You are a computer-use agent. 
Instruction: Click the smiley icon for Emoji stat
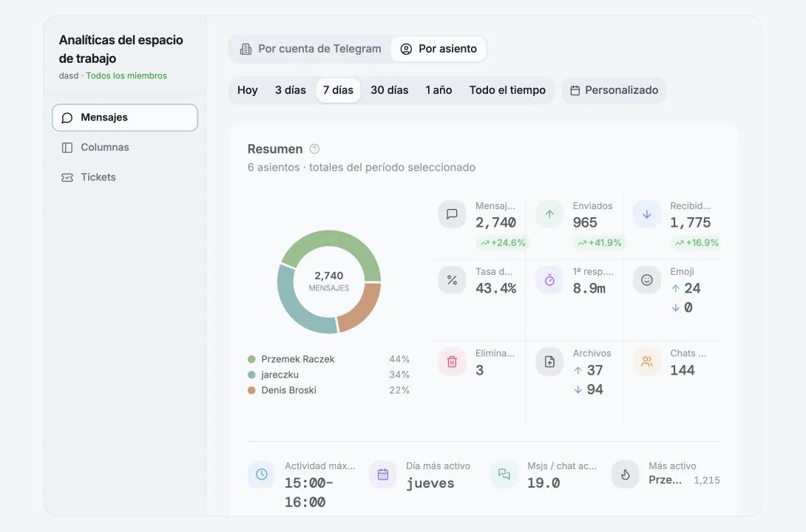click(647, 280)
